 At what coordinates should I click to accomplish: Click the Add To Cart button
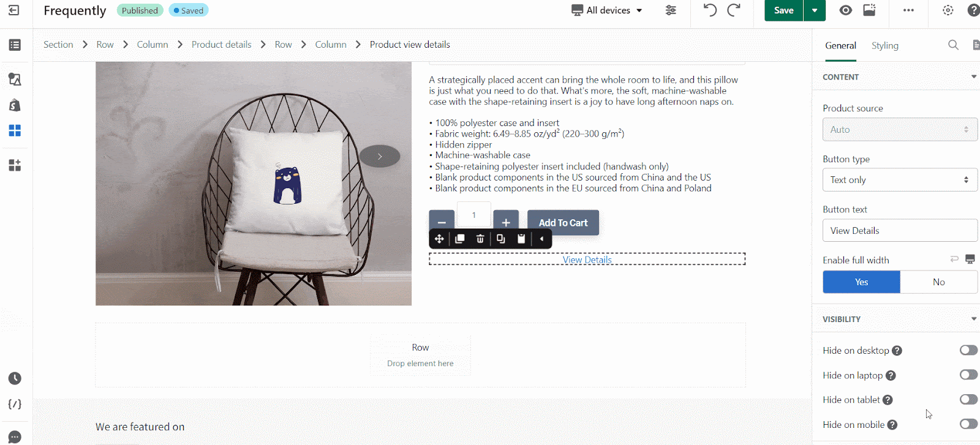[x=563, y=223]
